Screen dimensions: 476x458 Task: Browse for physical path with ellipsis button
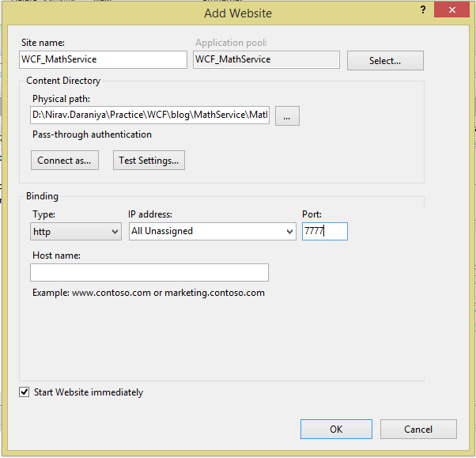[287, 115]
